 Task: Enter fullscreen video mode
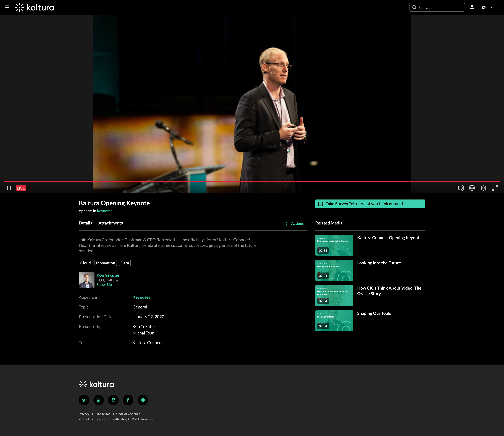point(495,188)
